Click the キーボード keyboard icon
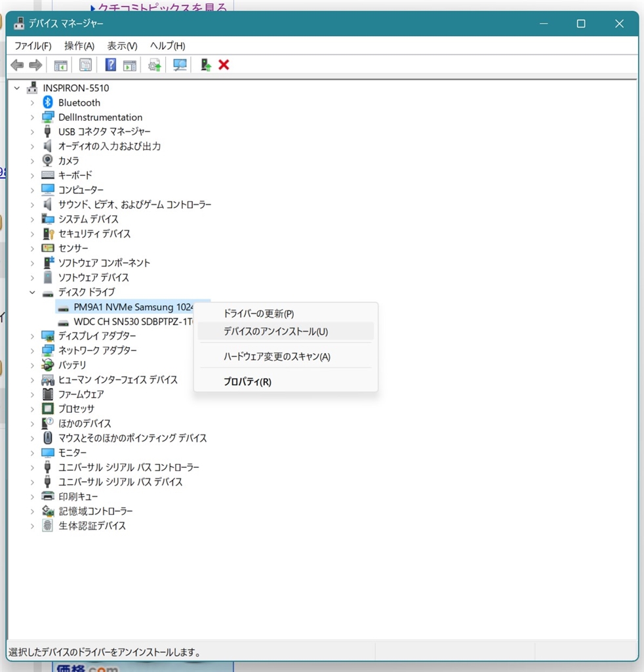Image resolution: width=644 pixels, height=672 pixels. 47,175
